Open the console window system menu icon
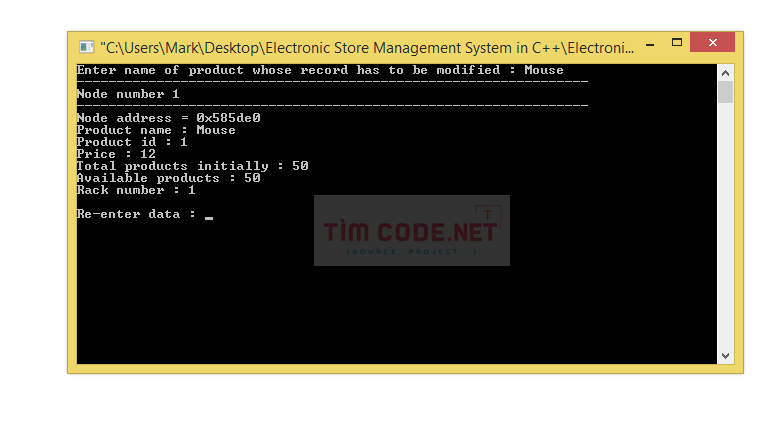 pos(86,47)
